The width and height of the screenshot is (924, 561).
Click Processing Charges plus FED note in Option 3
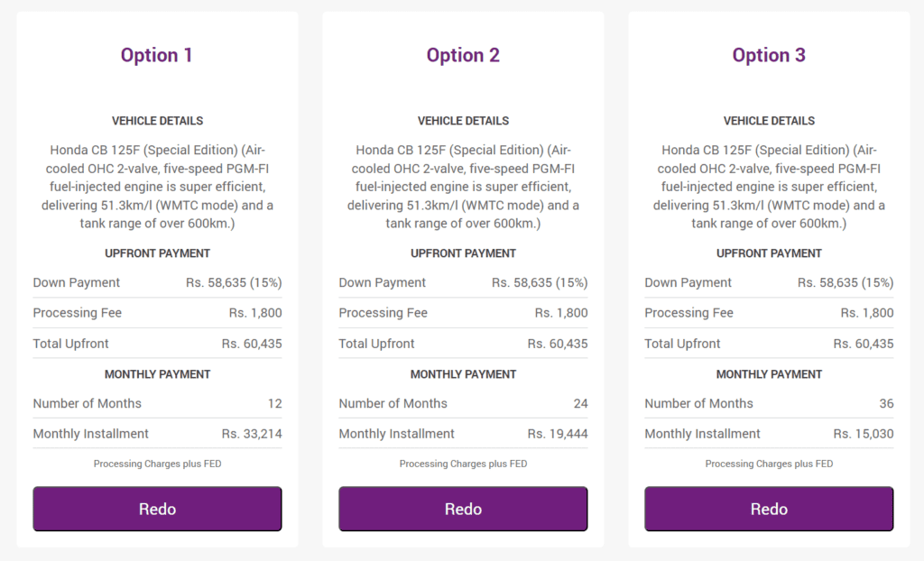pyautogui.click(x=769, y=464)
